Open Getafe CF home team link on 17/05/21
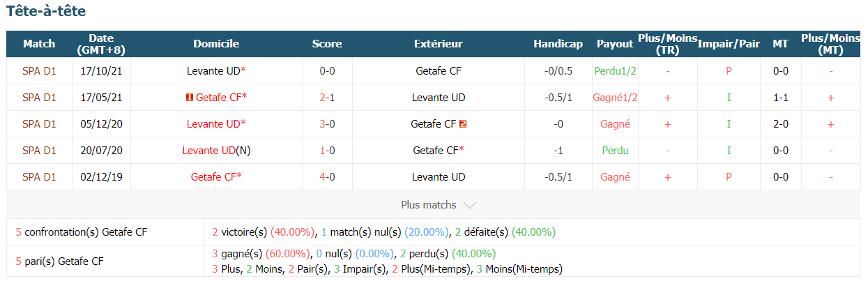The width and height of the screenshot is (868, 281). (x=218, y=98)
